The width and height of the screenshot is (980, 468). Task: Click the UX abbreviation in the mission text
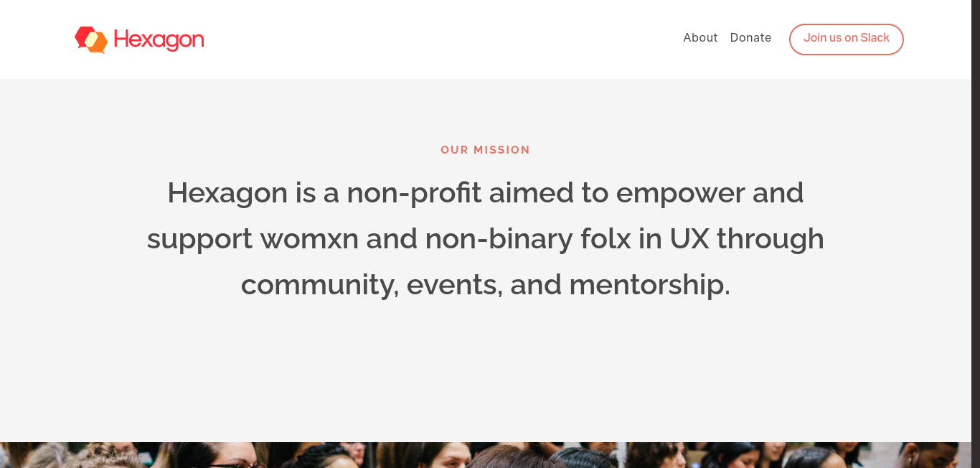(689, 239)
